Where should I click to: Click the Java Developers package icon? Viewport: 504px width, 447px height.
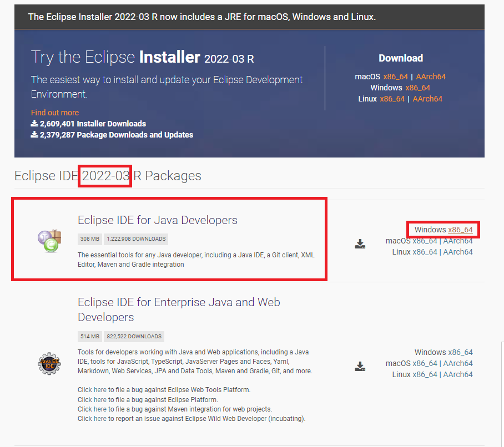pos(49,241)
